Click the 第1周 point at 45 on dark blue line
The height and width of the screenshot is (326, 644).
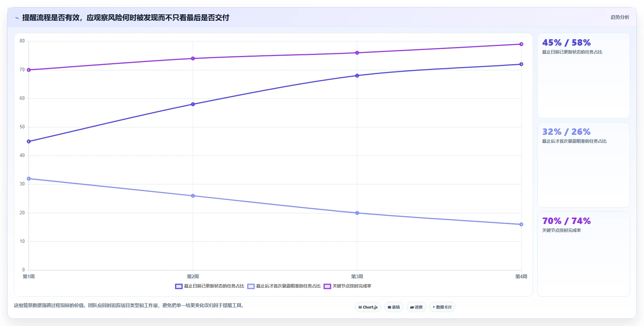(x=29, y=142)
